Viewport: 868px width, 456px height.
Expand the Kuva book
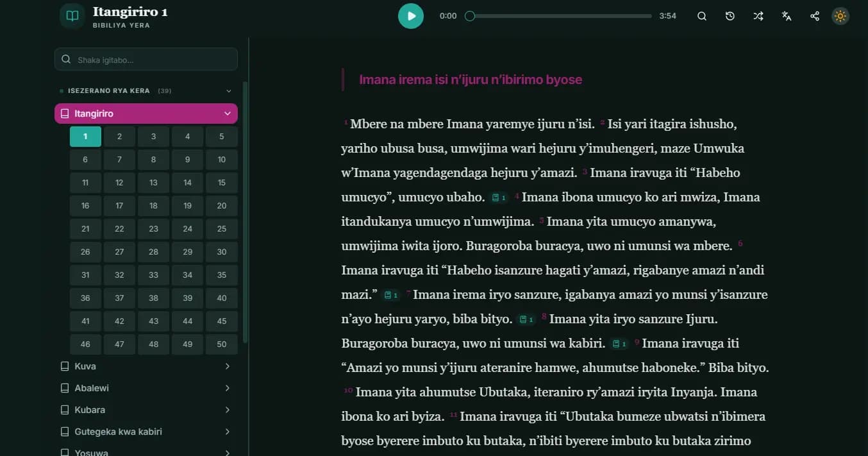[227, 366]
